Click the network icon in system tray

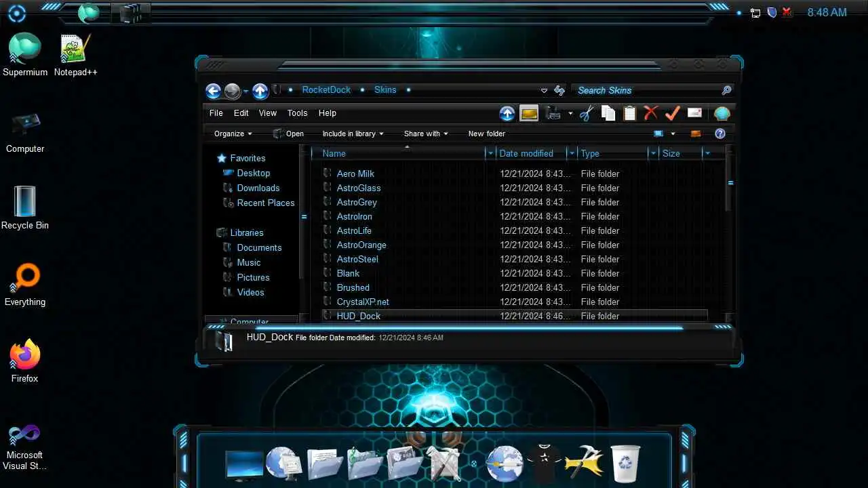point(755,12)
